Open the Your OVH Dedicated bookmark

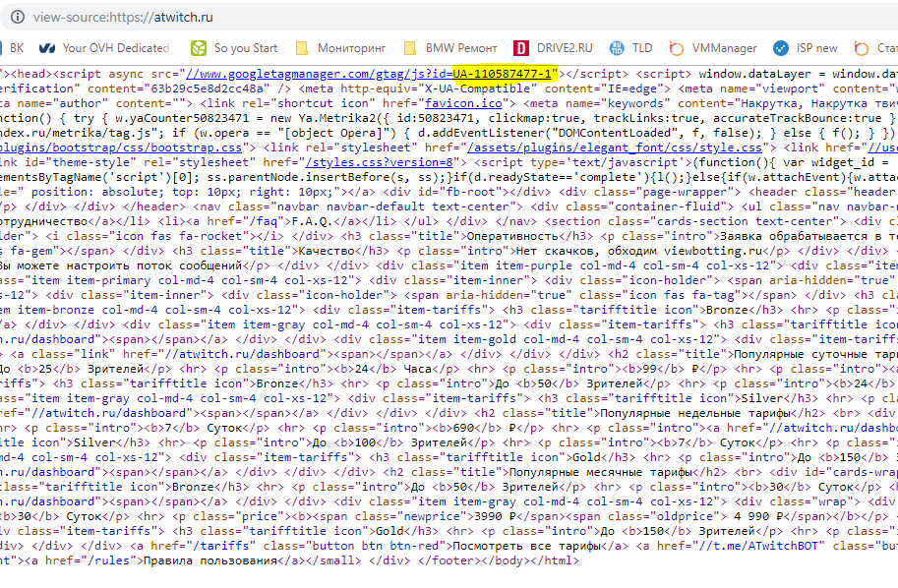[x=103, y=47]
